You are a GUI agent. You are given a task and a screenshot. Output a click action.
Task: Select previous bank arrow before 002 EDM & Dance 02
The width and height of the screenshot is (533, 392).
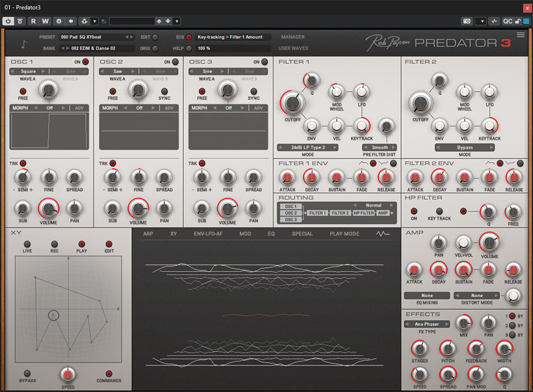pyautogui.click(x=62, y=48)
